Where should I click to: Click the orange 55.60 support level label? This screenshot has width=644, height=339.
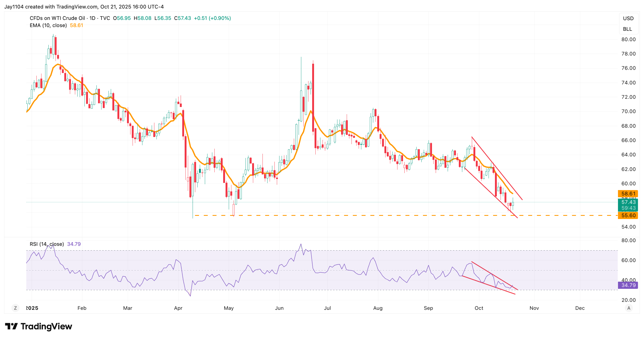pos(628,215)
